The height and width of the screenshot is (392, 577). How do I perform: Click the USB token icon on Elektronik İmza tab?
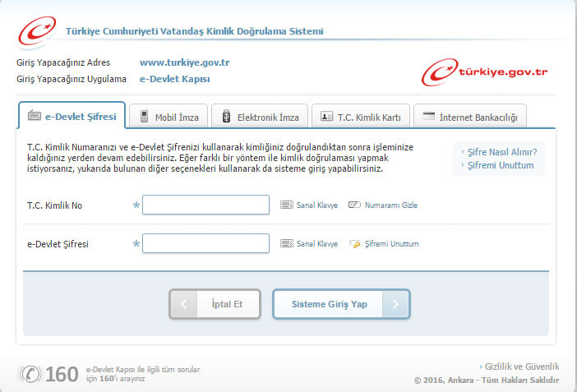pos(226,117)
